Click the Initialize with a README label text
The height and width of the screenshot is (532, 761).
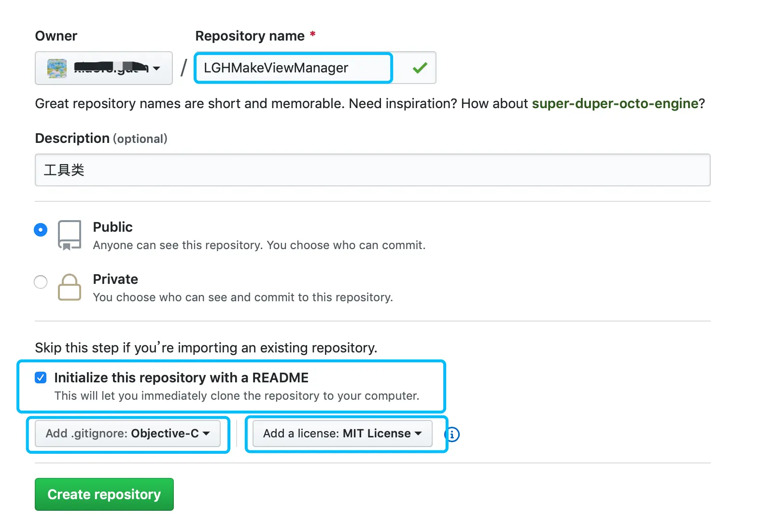[x=181, y=378]
